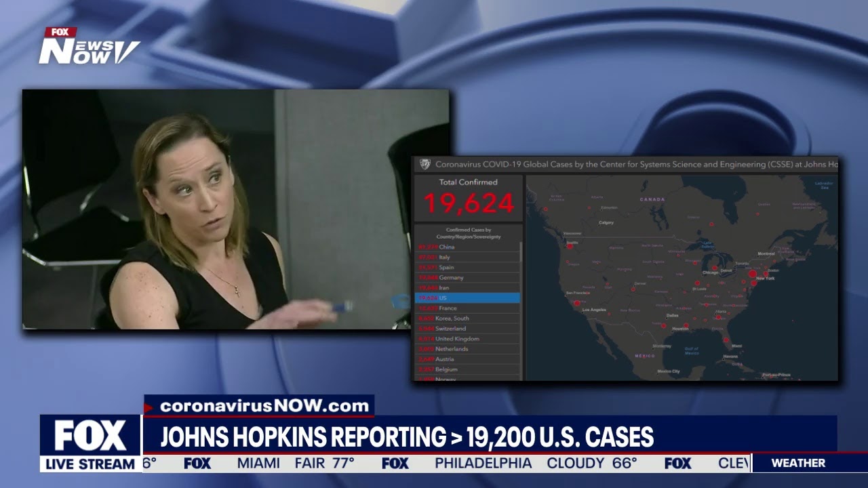Click the FOX logo before MIAMI in ticker

197,464
